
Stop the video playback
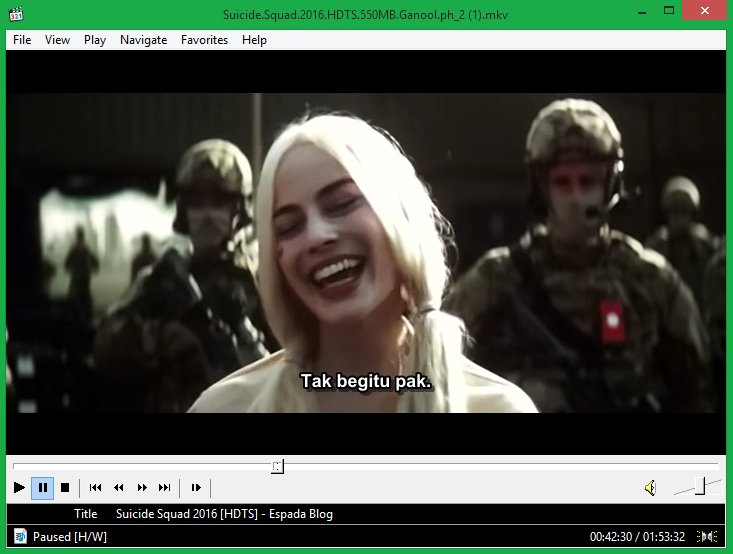pyautogui.click(x=65, y=488)
